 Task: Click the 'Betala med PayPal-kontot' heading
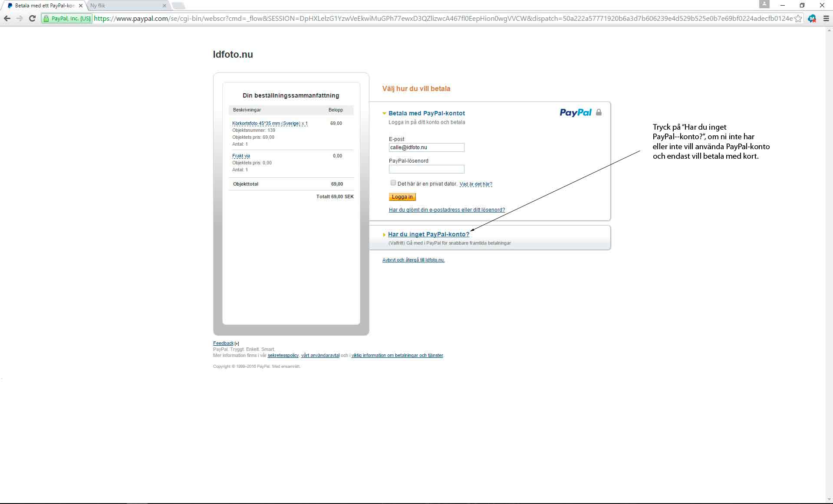(427, 113)
